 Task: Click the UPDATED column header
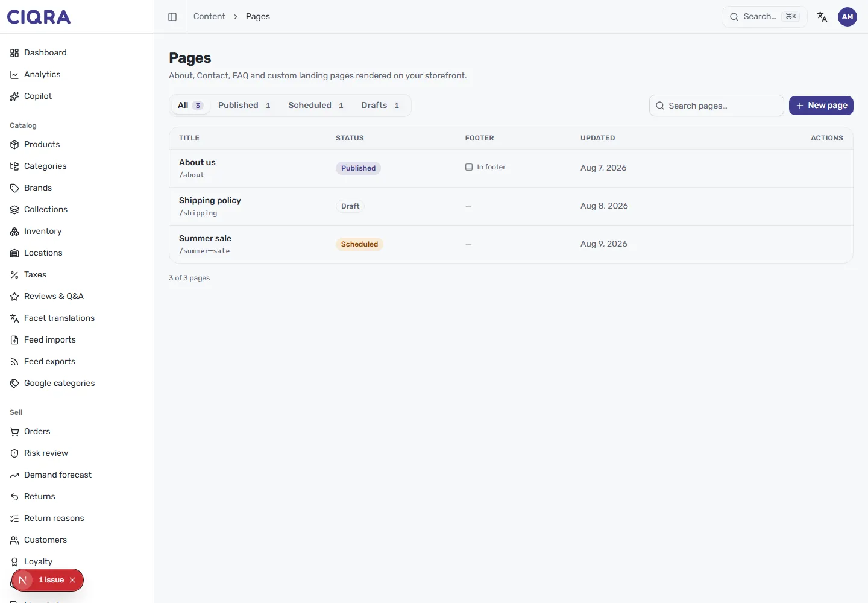pyautogui.click(x=598, y=138)
